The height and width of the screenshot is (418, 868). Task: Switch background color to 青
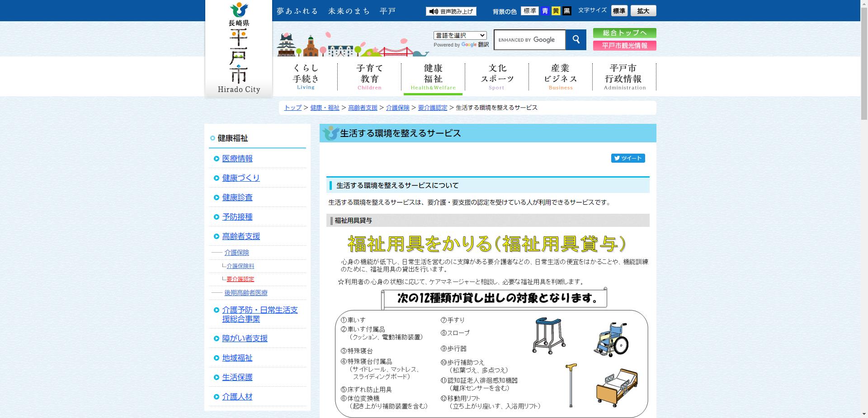(544, 10)
